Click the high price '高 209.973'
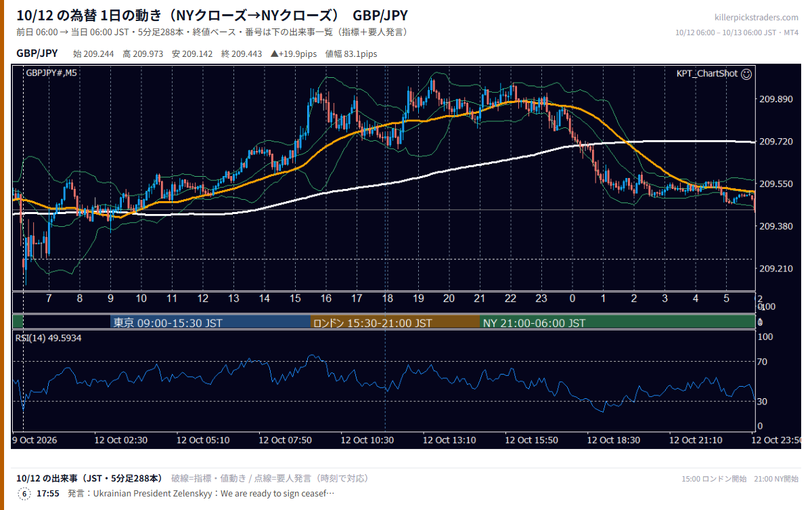This screenshot has height=510, width=812. pyautogui.click(x=143, y=54)
